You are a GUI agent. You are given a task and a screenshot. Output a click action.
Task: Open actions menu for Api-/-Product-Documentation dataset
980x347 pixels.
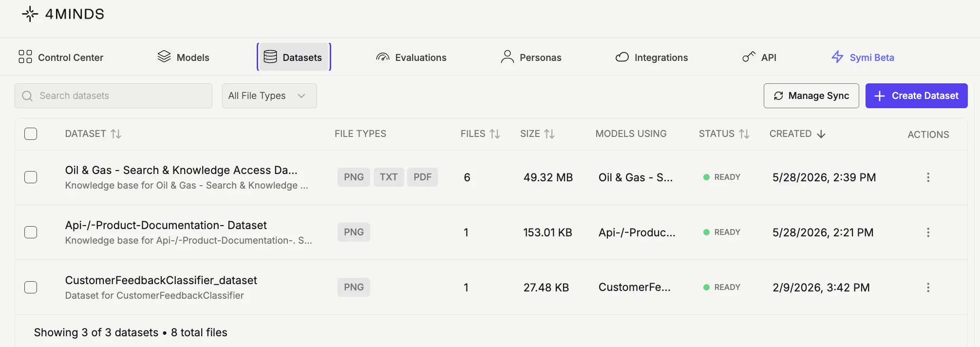coord(928,232)
